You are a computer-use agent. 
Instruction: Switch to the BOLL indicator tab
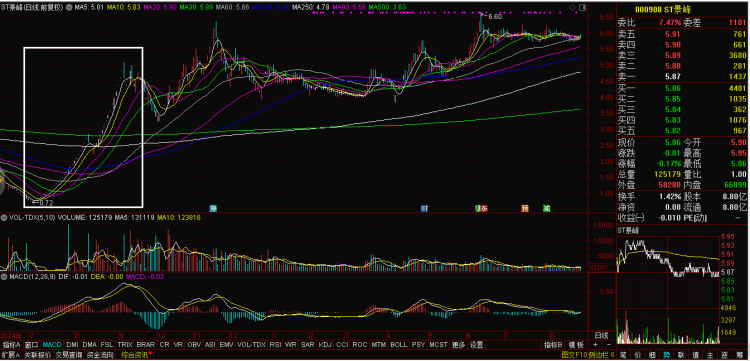tap(398, 344)
